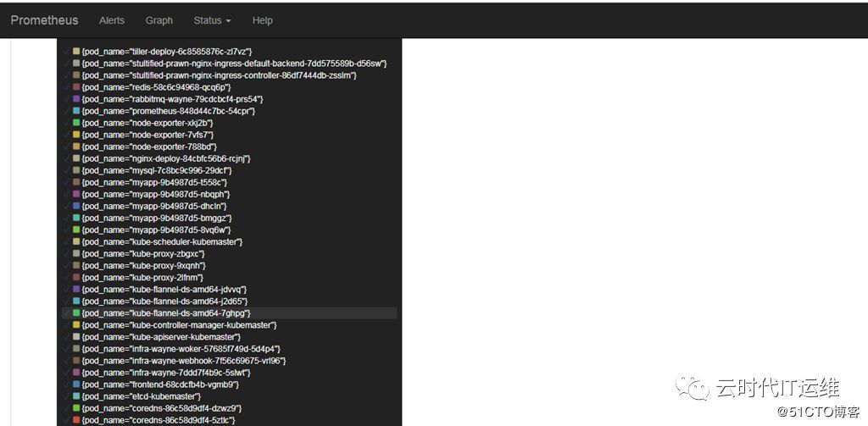Toggle checkmark for kube-flannel-ds-amd64-j2d65 series
The width and height of the screenshot is (868, 426).
click(67, 301)
